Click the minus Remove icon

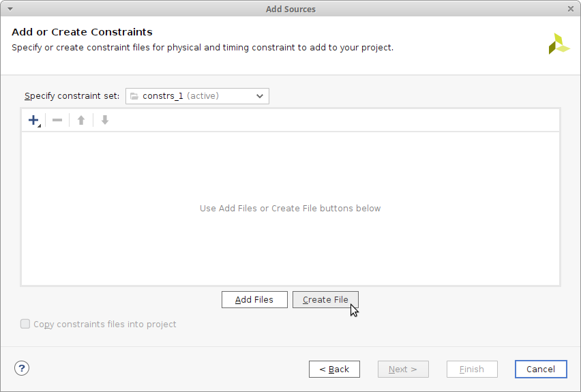tap(57, 120)
